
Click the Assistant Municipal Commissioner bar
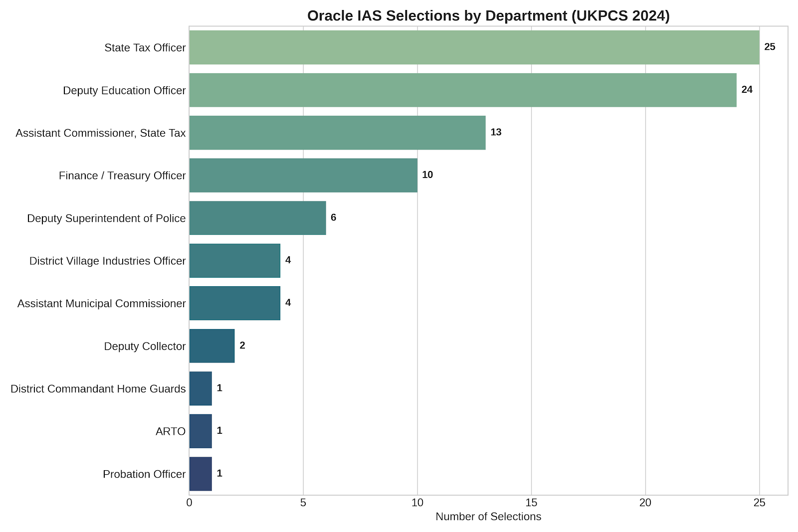tap(235, 303)
